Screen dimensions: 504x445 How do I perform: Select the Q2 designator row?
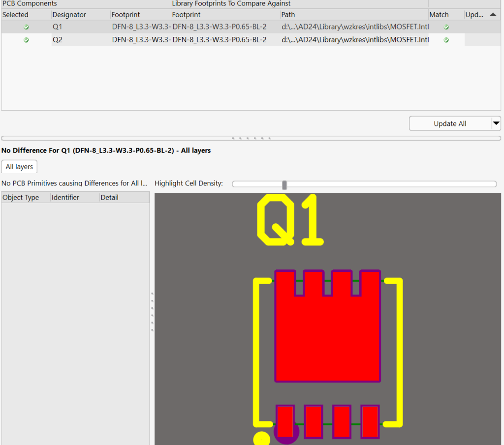click(58, 40)
